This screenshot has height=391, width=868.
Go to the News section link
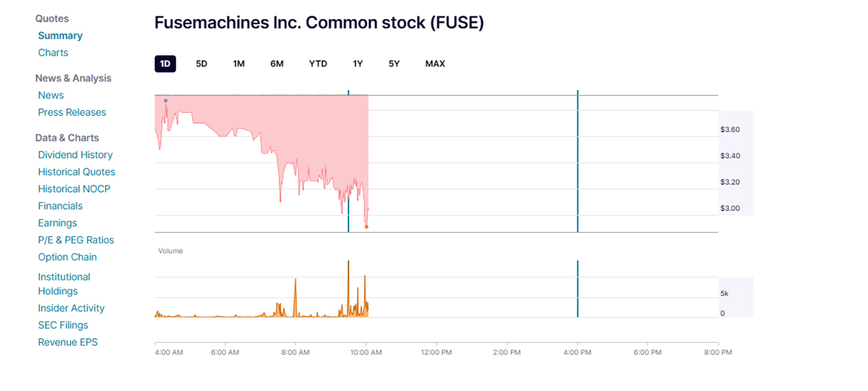(x=51, y=95)
